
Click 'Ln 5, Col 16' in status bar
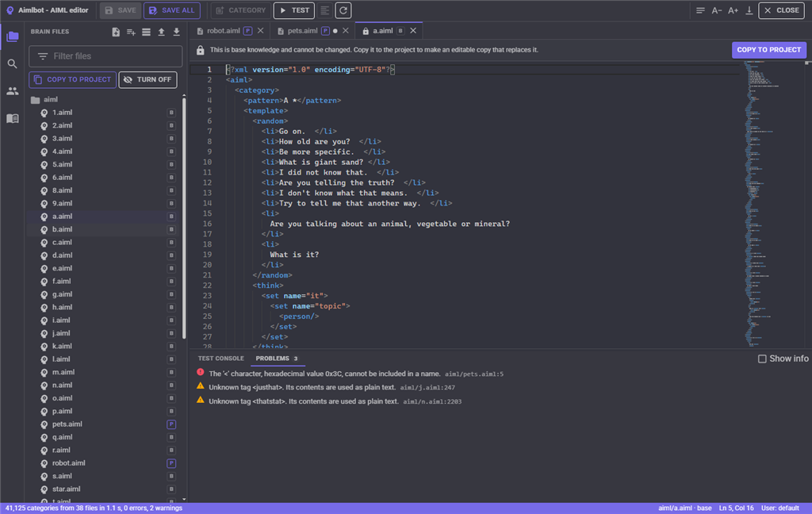pyautogui.click(x=736, y=508)
